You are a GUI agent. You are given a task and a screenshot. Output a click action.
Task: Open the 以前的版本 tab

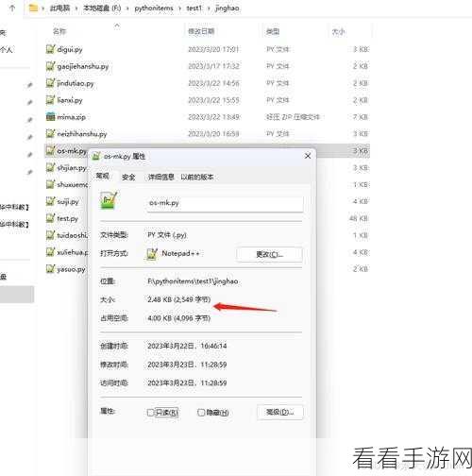click(197, 178)
